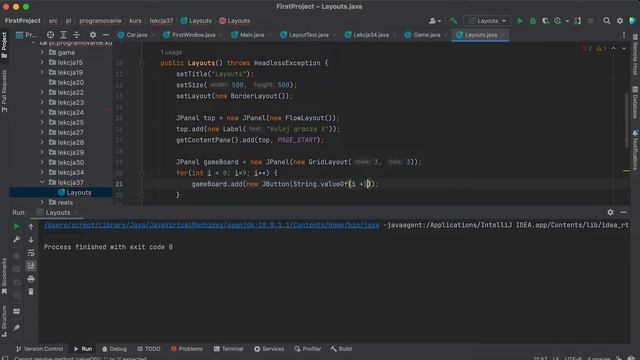Open Run panel settings with its gear icon

[x=610, y=212]
